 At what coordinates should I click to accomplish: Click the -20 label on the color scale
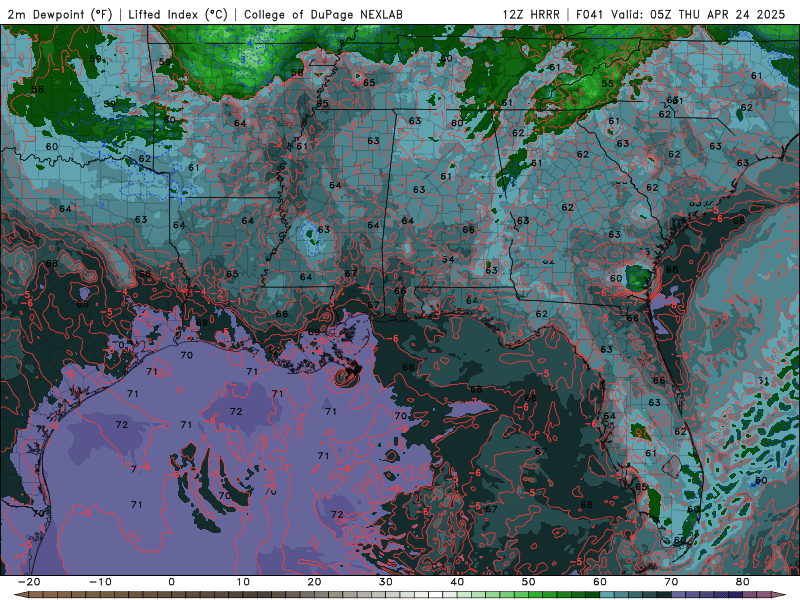[x=29, y=582]
